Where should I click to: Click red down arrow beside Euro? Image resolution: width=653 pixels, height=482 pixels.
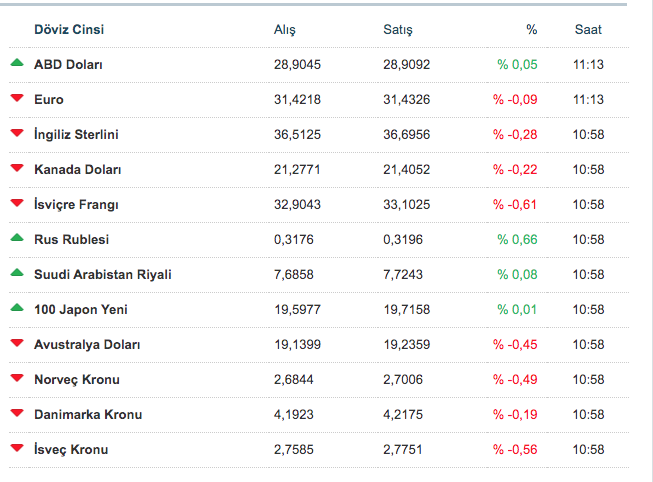(16, 98)
